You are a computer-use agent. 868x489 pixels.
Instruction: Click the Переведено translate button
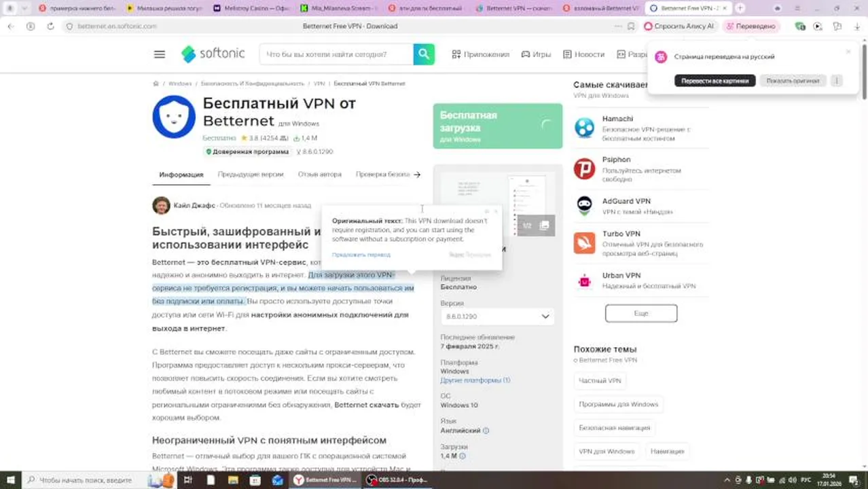click(x=751, y=26)
